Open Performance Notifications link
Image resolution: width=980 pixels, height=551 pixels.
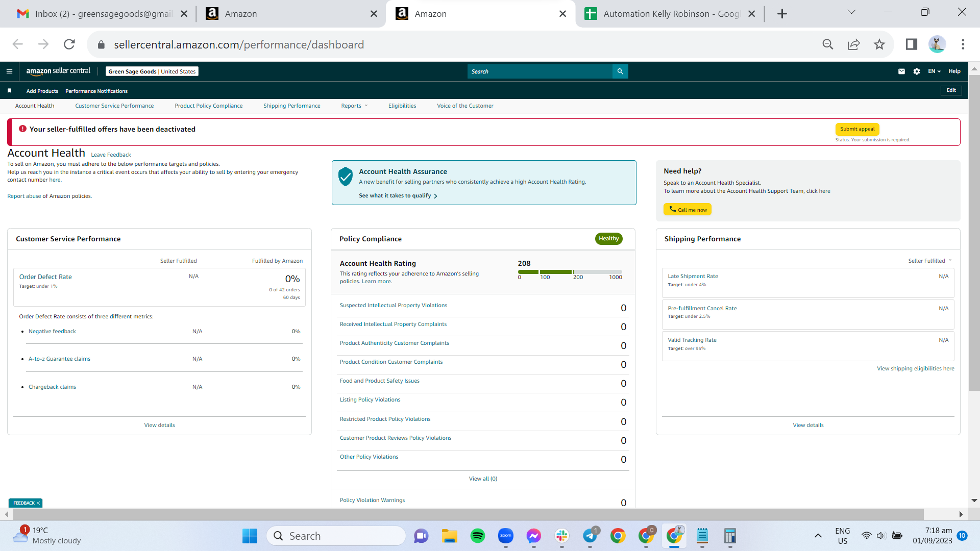point(96,91)
